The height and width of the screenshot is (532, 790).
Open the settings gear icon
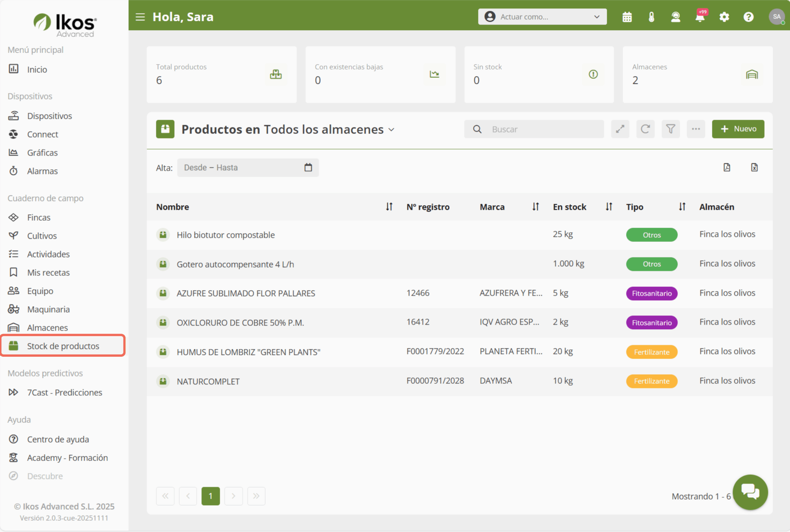click(724, 17)
